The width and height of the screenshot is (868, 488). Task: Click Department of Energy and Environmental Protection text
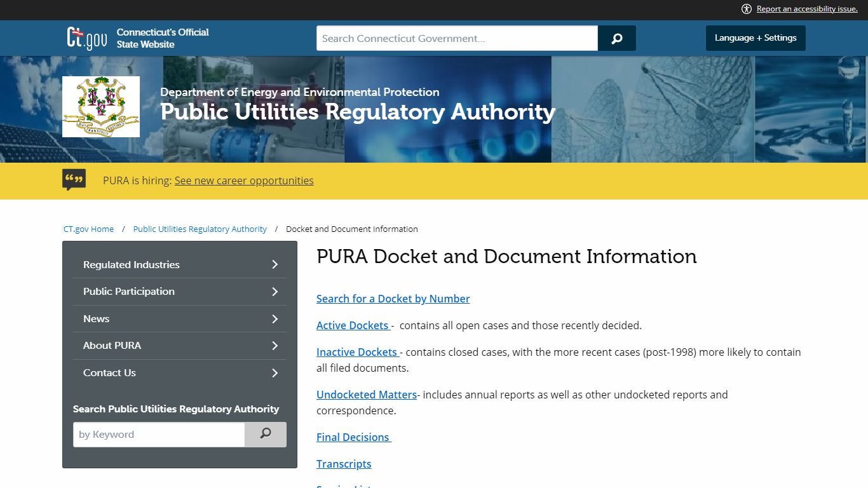[300, 92]
